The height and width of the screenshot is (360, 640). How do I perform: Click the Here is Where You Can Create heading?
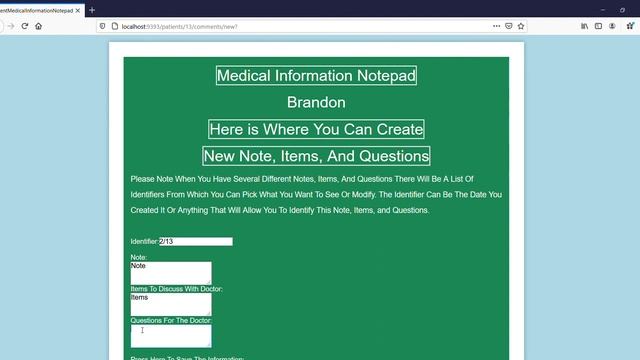[316, 129]
